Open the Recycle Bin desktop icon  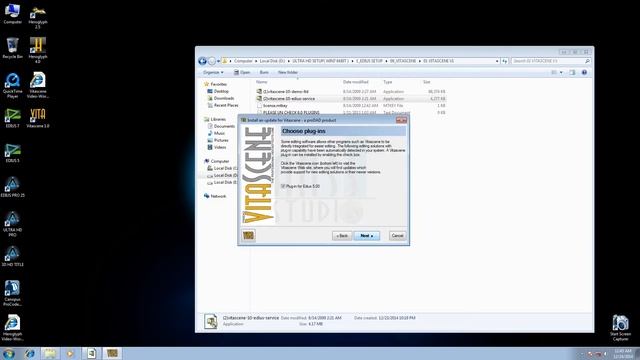[x=12, y=48]
